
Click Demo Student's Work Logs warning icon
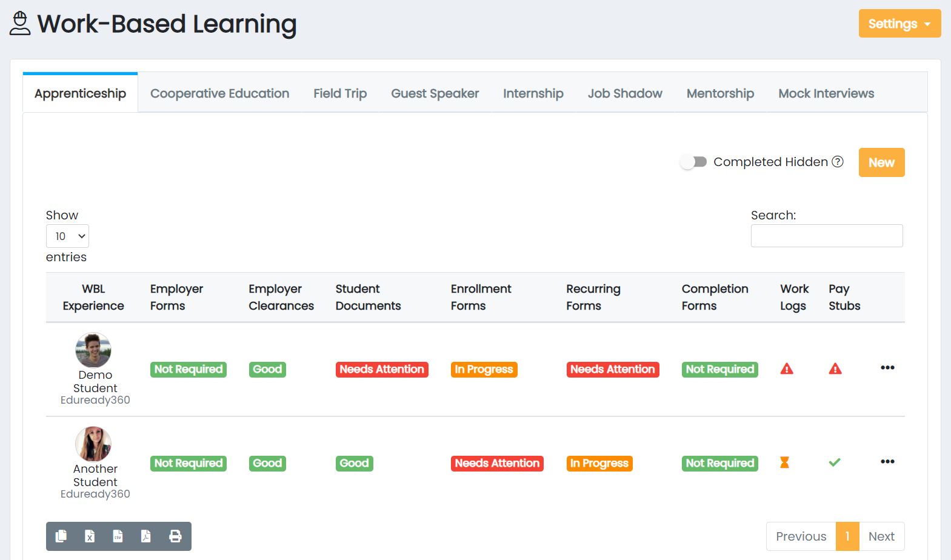pyautogui.click(x=787, y=369)
